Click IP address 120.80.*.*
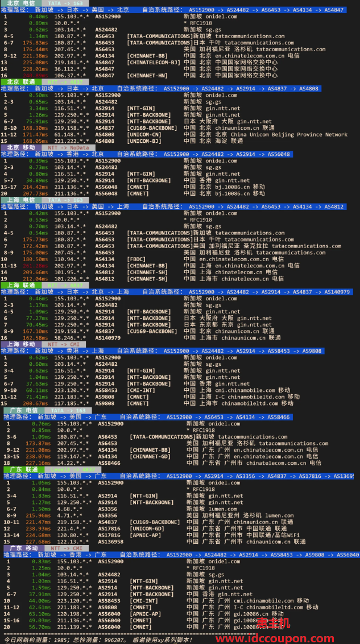Viewport: 360px width, 644px height. 73,535
